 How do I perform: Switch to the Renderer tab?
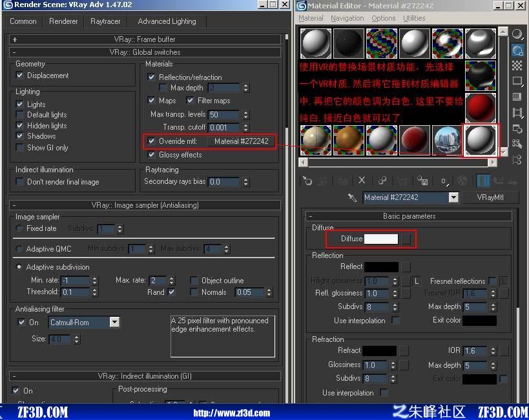[x=63, y=21]
